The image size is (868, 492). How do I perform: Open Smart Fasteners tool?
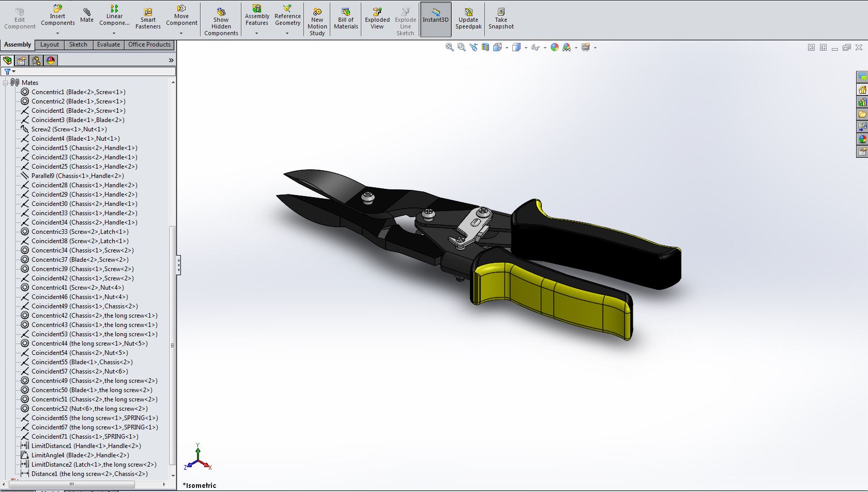coord(148,19)
